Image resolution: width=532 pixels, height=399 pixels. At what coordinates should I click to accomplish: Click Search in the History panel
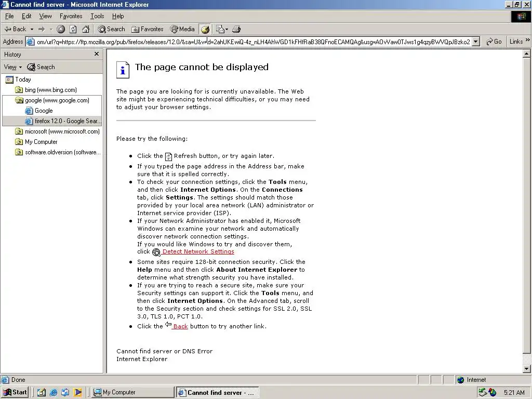pos(41,67)
